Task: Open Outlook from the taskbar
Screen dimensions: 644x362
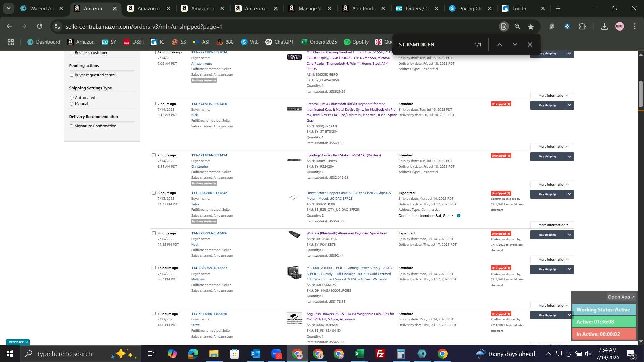Action: (x=255, y=354)
